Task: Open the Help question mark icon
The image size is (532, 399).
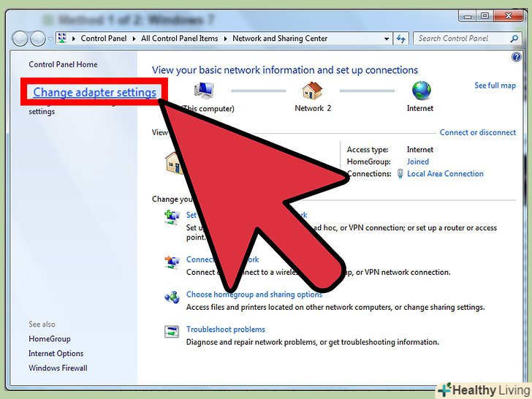Action: 516,57
